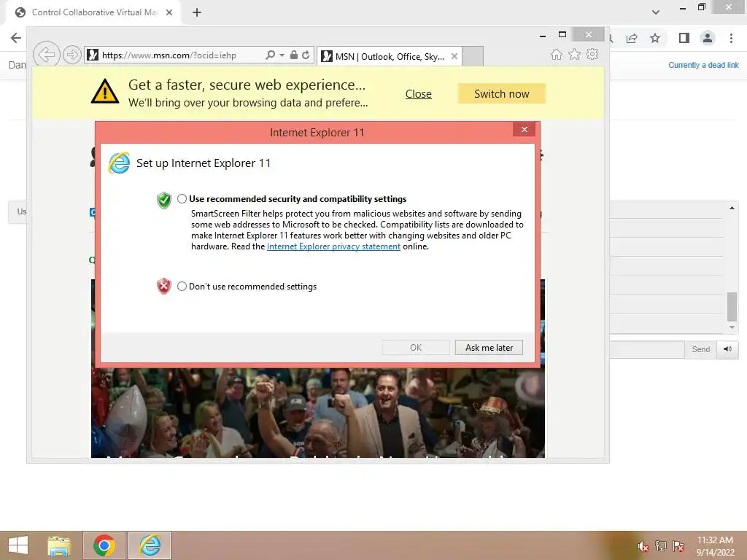Screen dimensions: 747x560
Task: Toggle Chrome side panel icon
Action: [684, 38]
